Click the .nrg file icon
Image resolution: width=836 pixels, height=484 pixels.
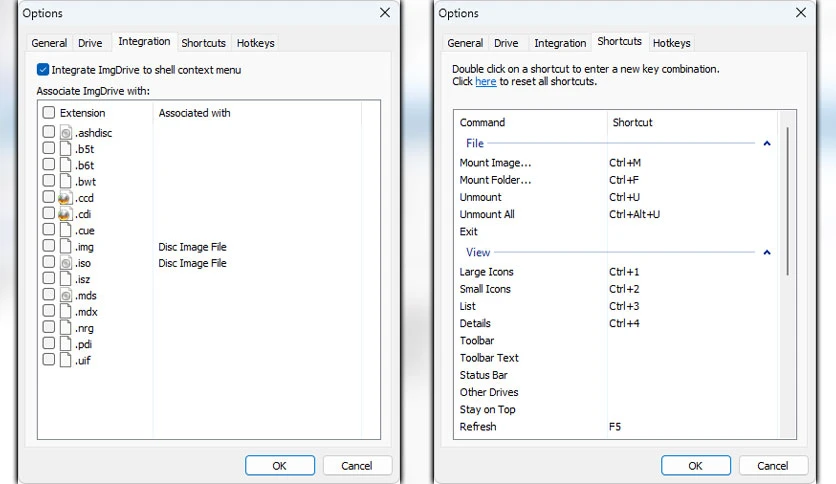(66, 328)
